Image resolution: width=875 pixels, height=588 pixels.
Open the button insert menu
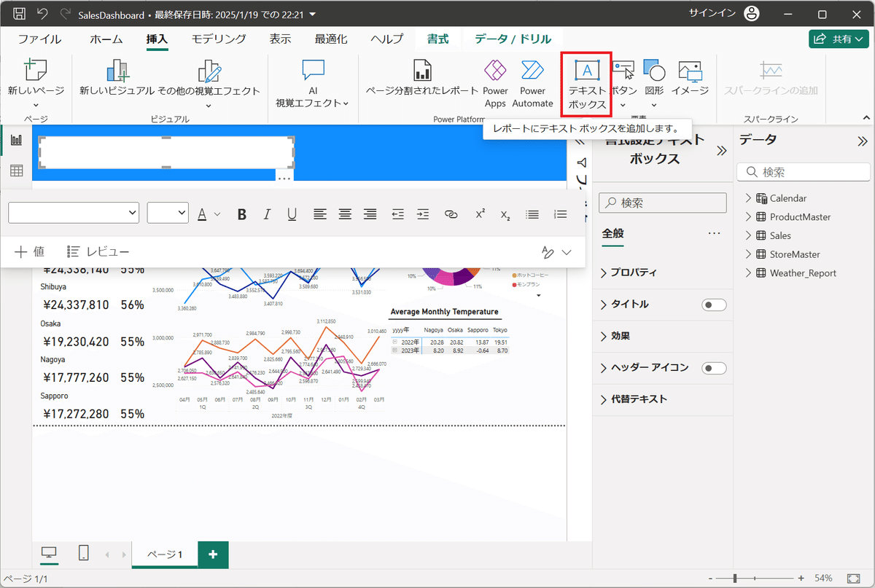[623, 84]
